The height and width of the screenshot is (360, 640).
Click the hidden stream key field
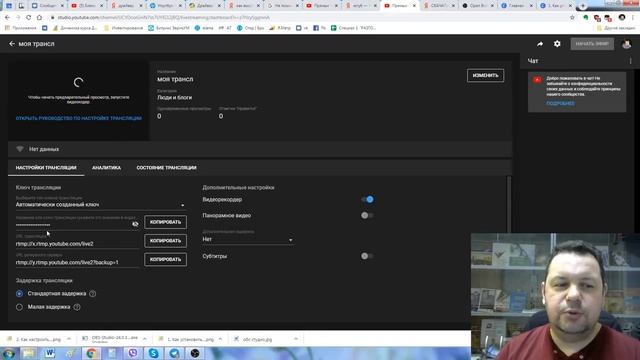[73, 224]
